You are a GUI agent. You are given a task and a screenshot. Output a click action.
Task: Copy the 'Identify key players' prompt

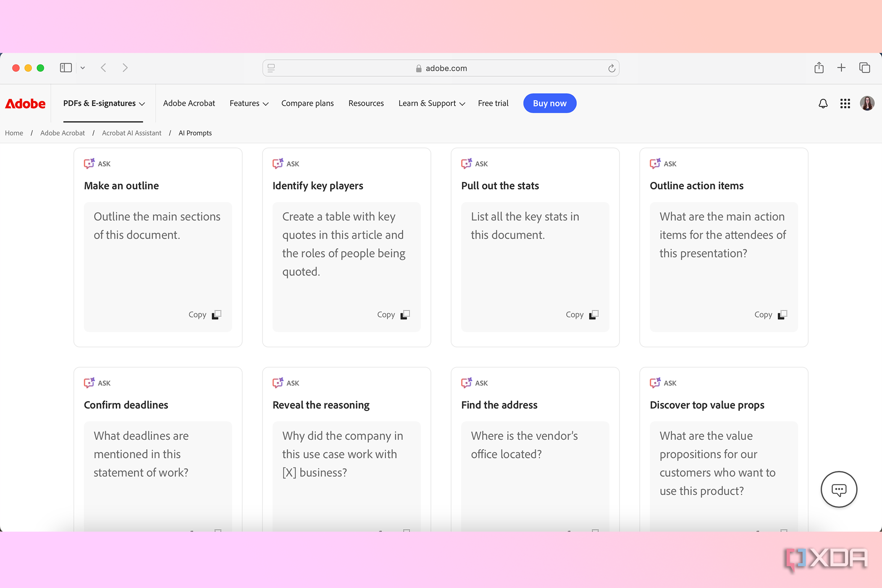click(x=394, y=315)
